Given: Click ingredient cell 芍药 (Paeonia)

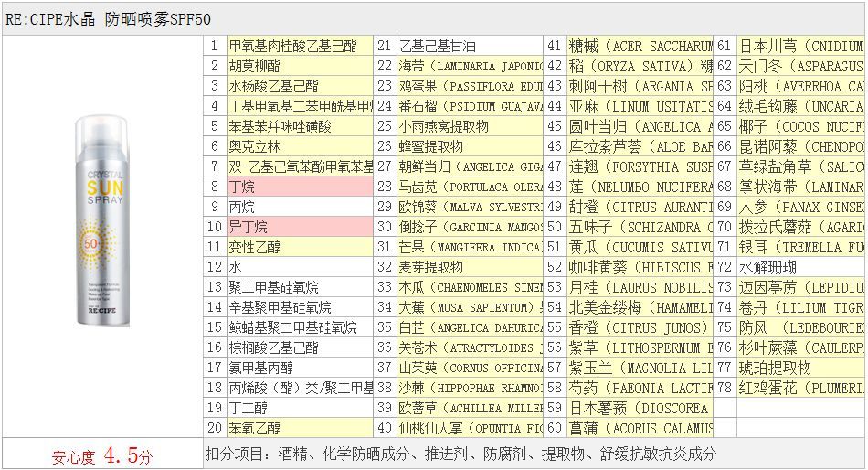Looking at the screenshot, I should [640, 388].
